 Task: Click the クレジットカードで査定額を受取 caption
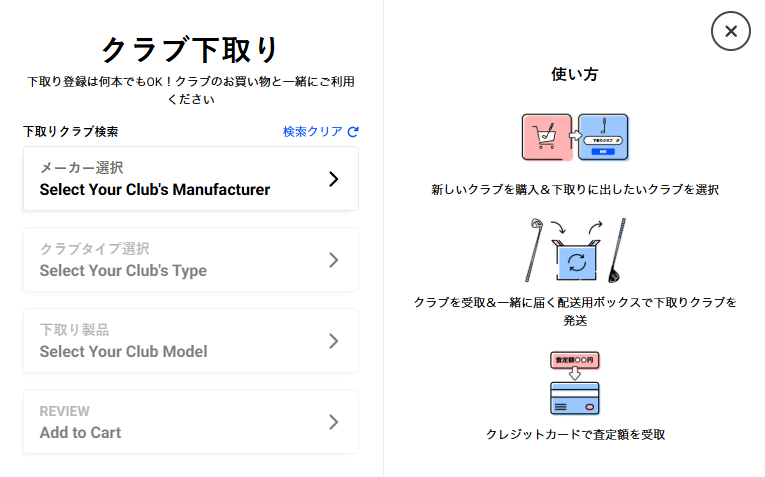[575, 434]
